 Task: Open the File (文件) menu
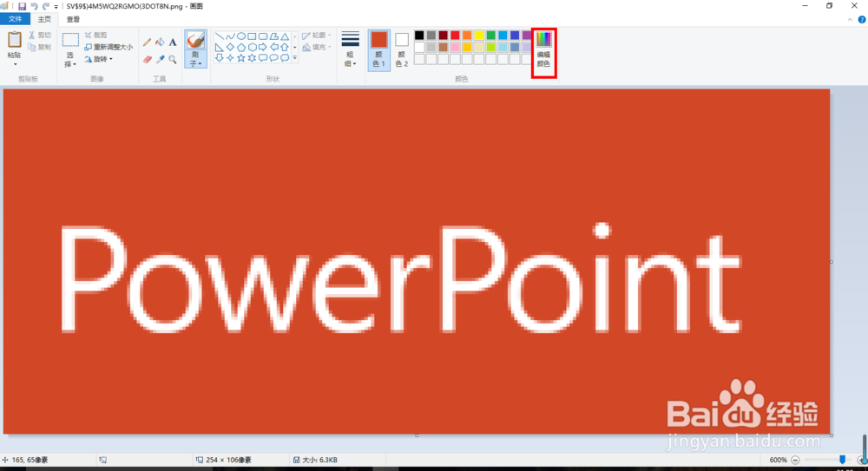pos(15,19)
